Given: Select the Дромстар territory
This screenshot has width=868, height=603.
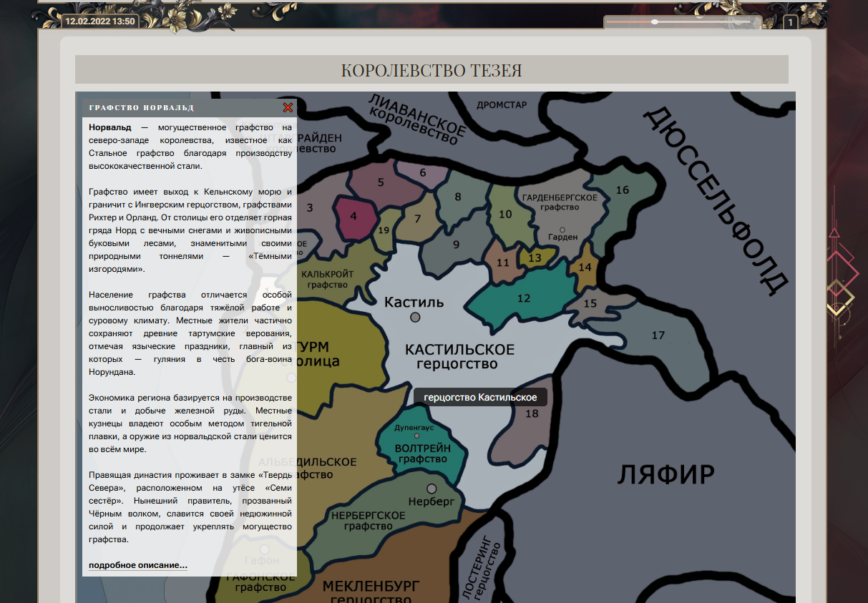Looking at the screenshot, I should 502,105.
